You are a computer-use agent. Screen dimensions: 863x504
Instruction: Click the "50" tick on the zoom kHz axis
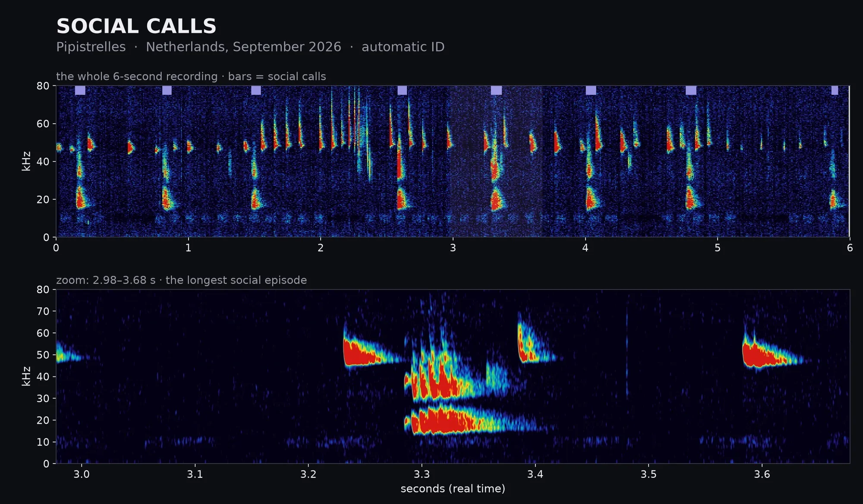point(43,355)
